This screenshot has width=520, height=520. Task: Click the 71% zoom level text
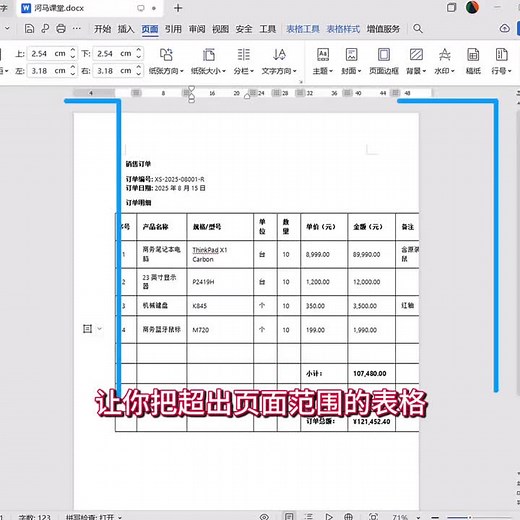[400, 517]
